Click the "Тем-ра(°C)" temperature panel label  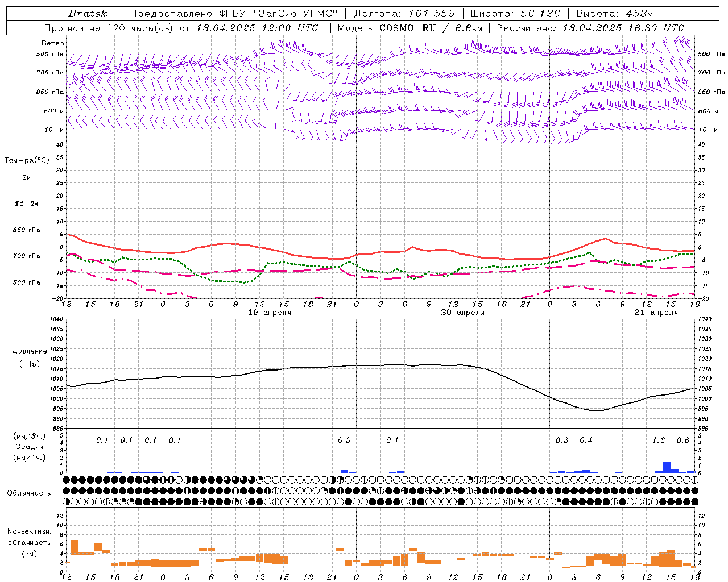click(27, 161)
